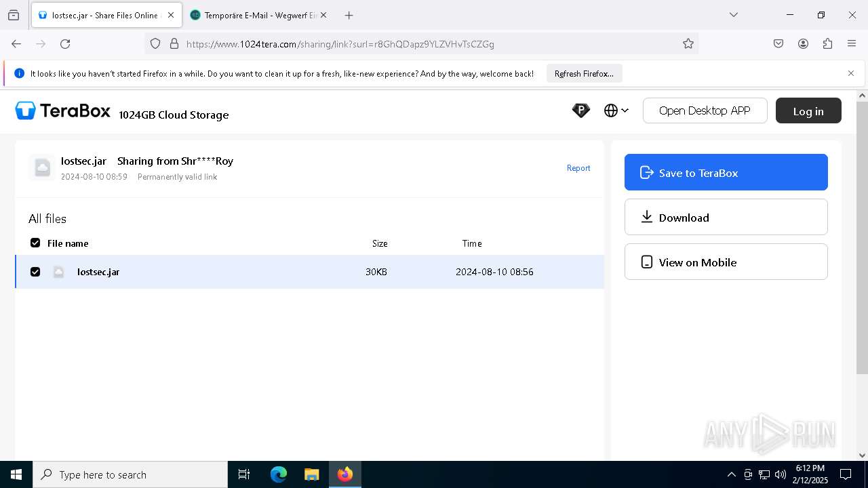This screenshot has height=488, width=868.
Task: Click the header cloud file thumbnail
Action: pyautogui.click(x=42, y=167)
